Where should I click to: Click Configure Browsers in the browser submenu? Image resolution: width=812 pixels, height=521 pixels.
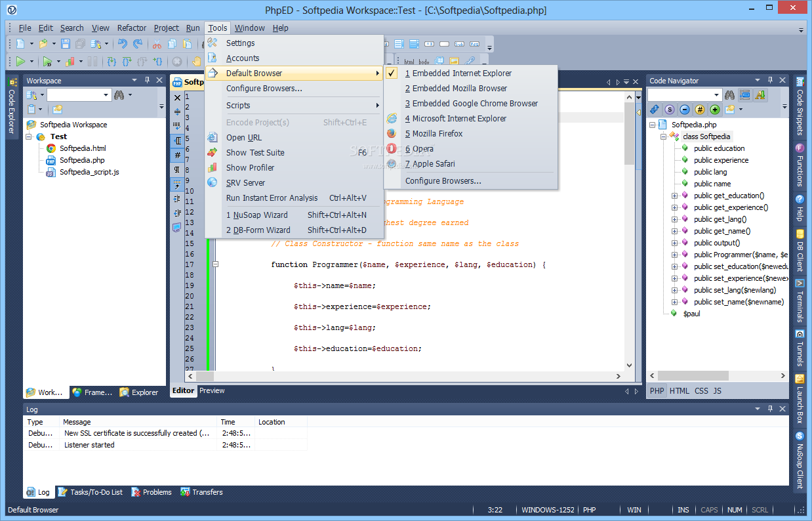[470, 181]
